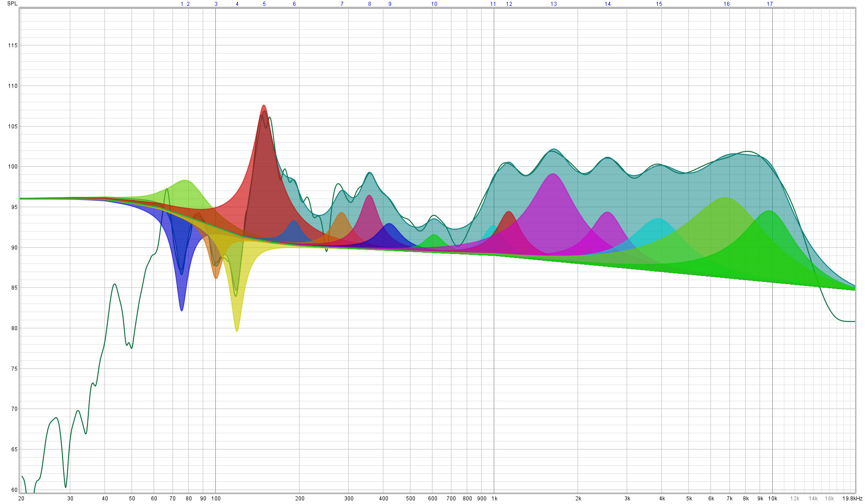The image size is (865, 504).
Task: Select filter number 13 marker at top
Action: (x=554, y=4)
